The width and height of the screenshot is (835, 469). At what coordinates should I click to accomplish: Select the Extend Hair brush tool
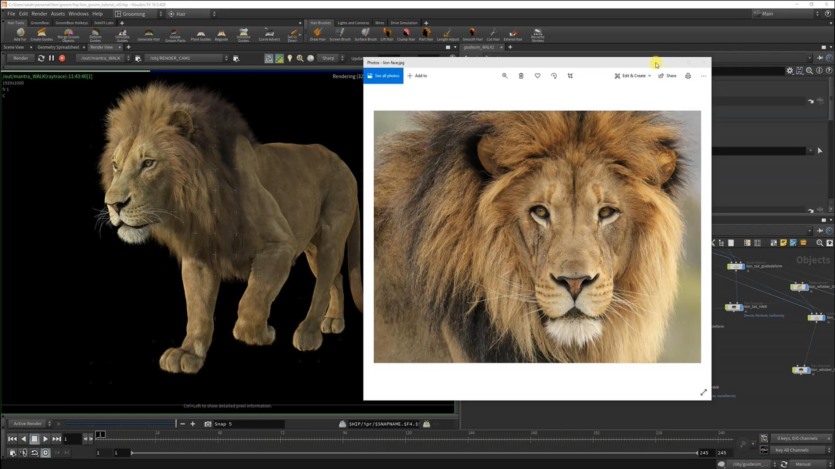pos(513,35)
